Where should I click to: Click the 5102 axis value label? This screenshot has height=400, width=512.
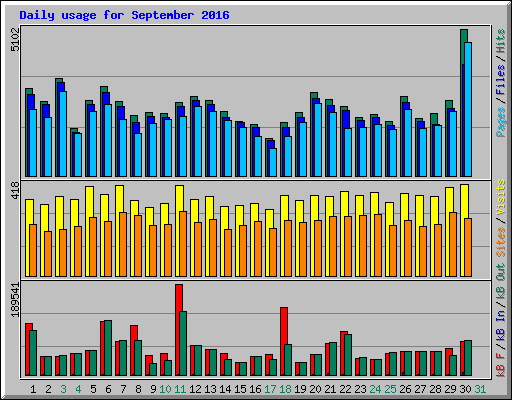15,40
